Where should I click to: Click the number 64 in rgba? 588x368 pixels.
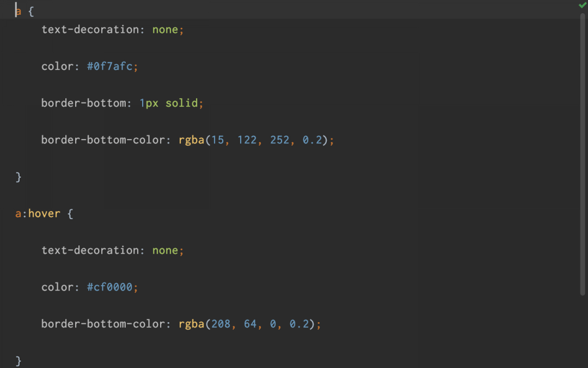click(250, 324)
